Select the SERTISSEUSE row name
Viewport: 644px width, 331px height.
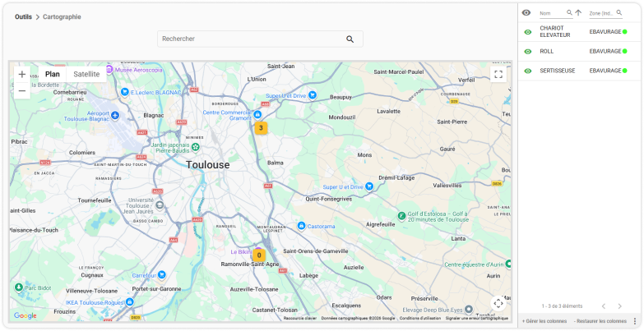pos(558,71)
